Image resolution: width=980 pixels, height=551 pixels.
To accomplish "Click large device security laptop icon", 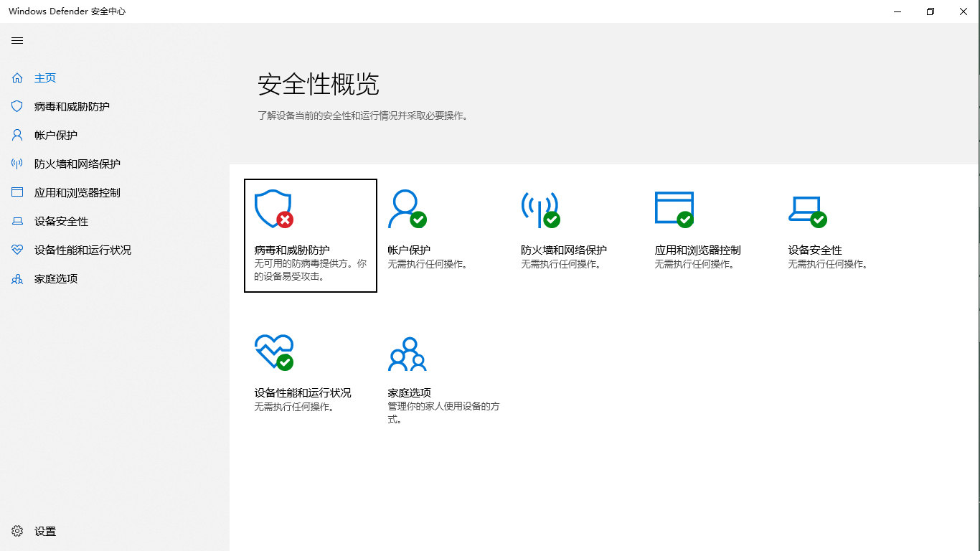I will point(807,210).
